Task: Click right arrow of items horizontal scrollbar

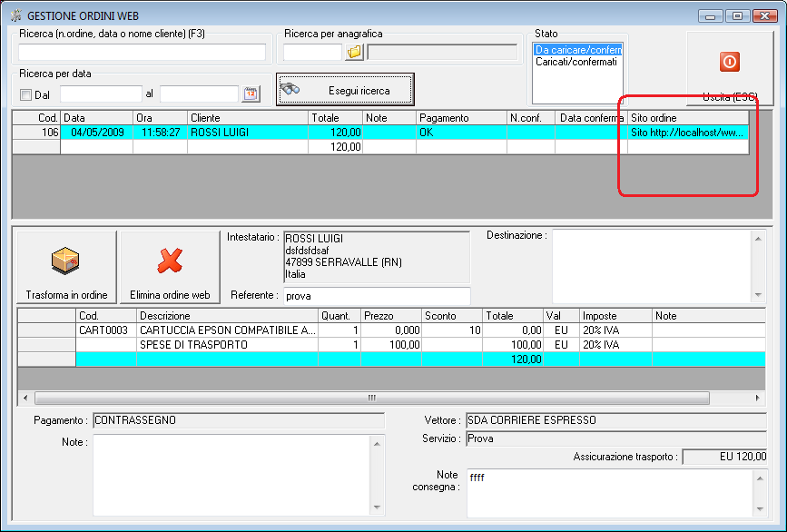Action: pyautogui.click(x=758, y=398)
